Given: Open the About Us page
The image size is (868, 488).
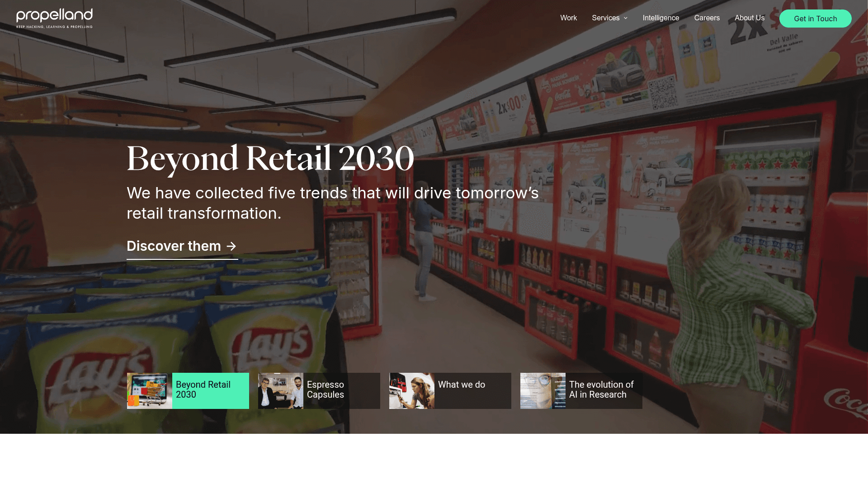Looking at the screenshot, I should tap(749, 18).
